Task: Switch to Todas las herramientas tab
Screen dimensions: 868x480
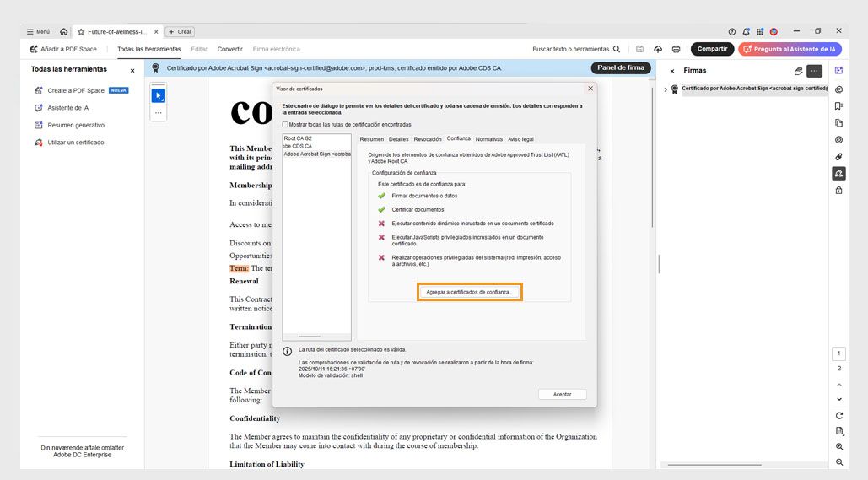Action: 149,49
